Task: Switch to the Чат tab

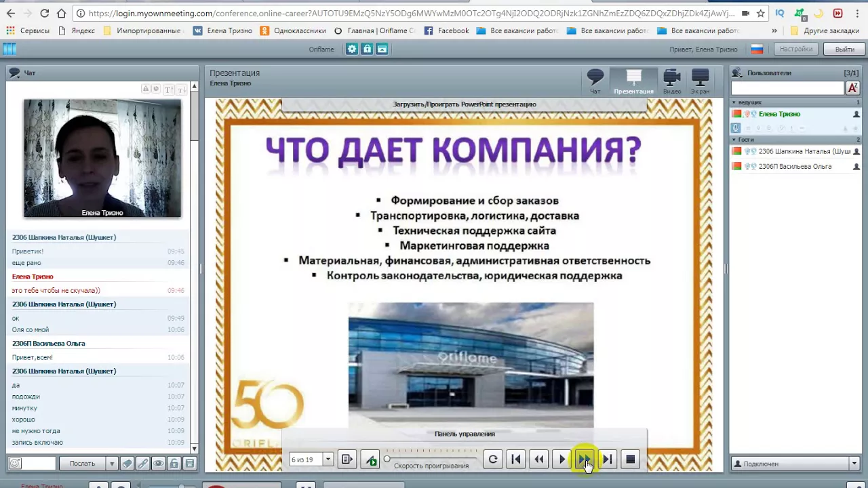Action: pos(595,81)
